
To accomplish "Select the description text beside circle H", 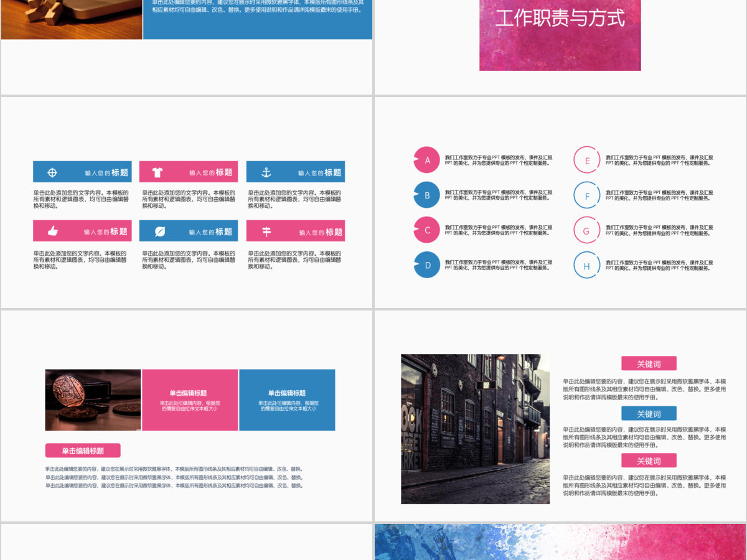I will [659, 264].
